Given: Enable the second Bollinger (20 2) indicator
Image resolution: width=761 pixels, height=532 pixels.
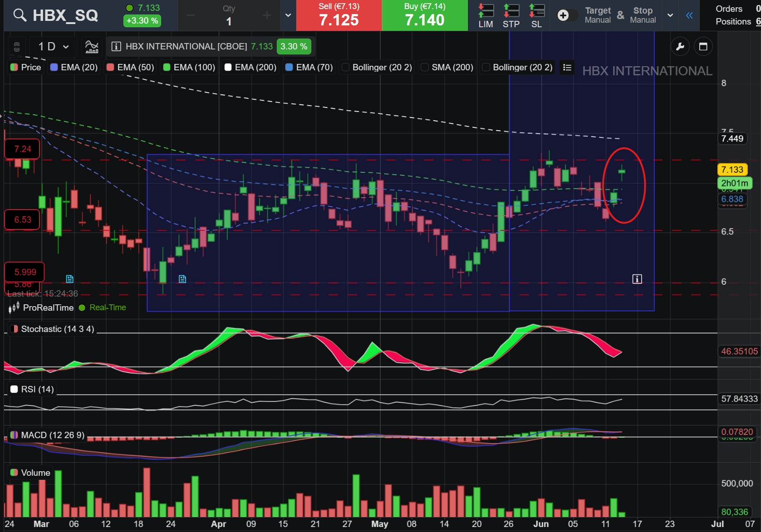Looking at the screenshot, I should pyautogui.click(x=517, y=67).
